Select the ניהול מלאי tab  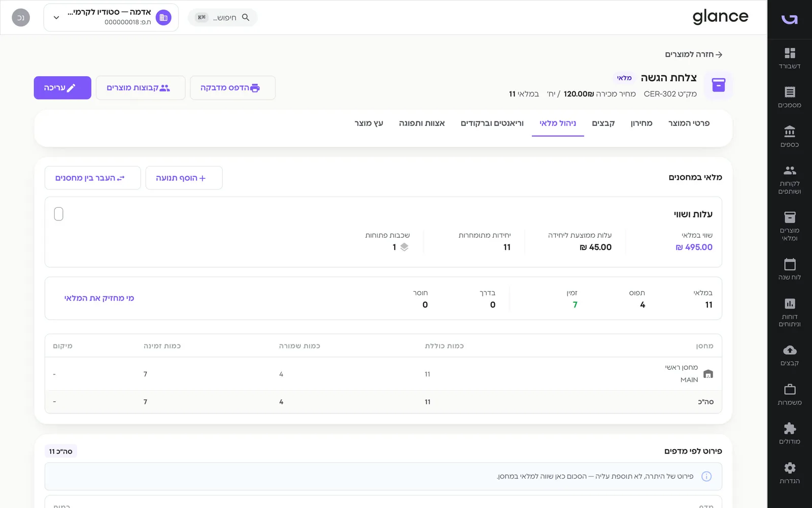click(x=558, y=123)
